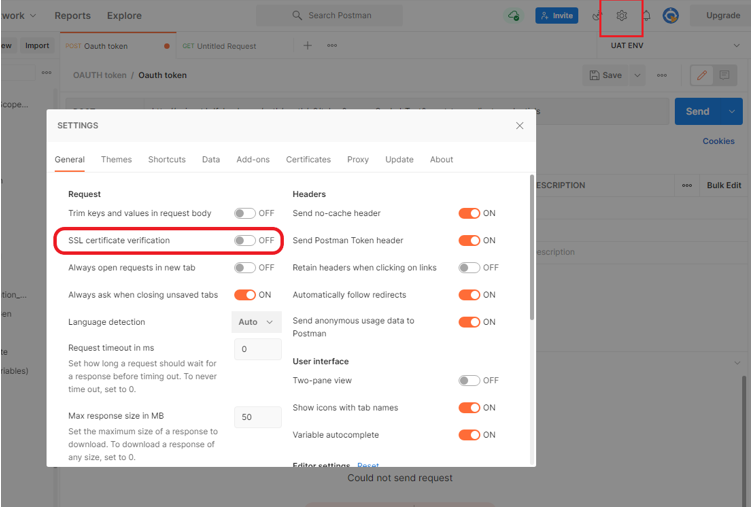Disable Send no-cache header toggle
The image size is (753, 508).
(469, 214)
